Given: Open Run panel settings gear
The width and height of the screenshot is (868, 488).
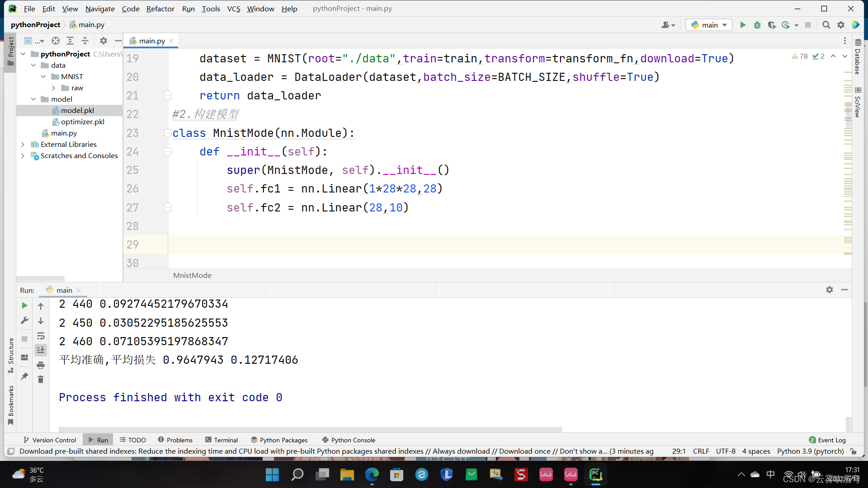Looking at the screenshot, I should 829,290.
